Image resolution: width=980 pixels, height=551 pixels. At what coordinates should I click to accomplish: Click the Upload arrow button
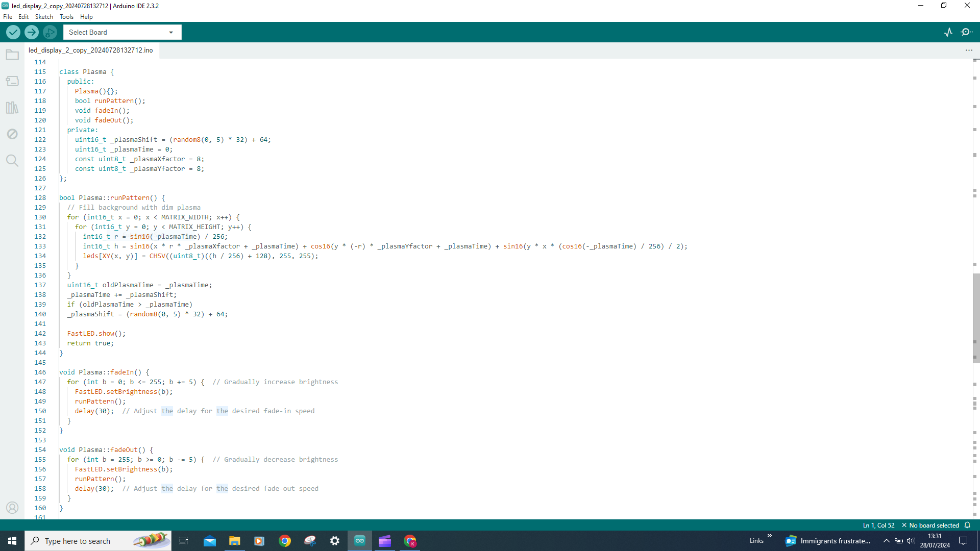coord(32,32)
